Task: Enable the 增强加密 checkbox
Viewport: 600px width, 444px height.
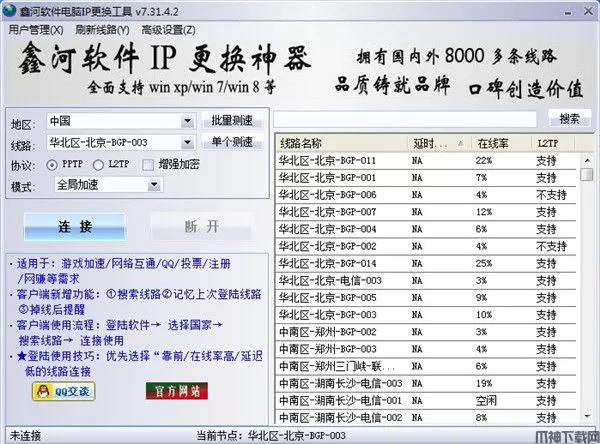Action: [x=148, y=165]
